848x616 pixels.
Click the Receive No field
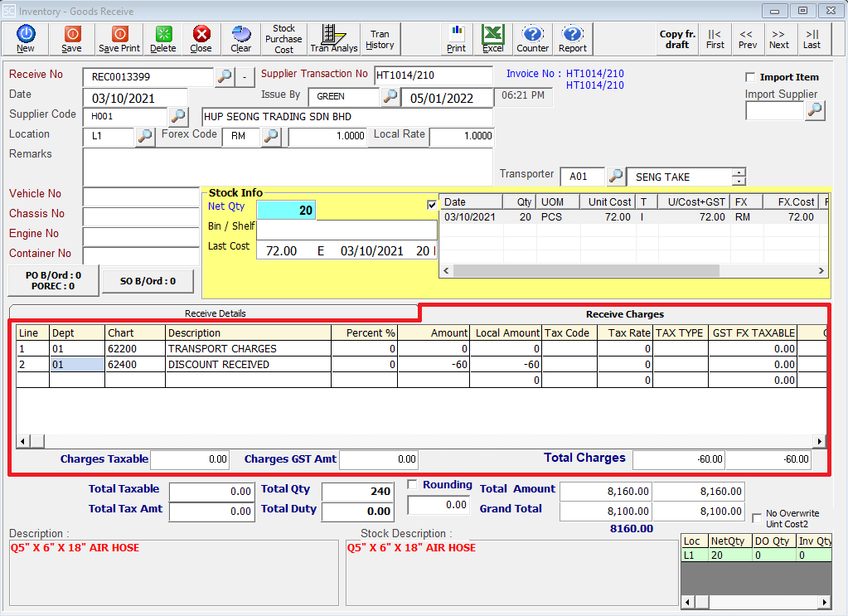(148, 77)
